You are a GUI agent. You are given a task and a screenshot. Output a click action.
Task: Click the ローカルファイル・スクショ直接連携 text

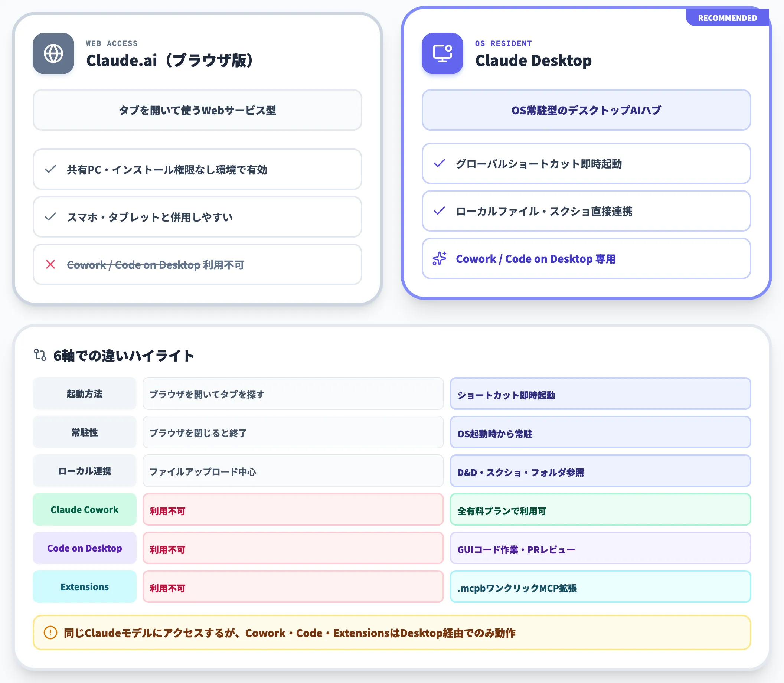point(544,212)
